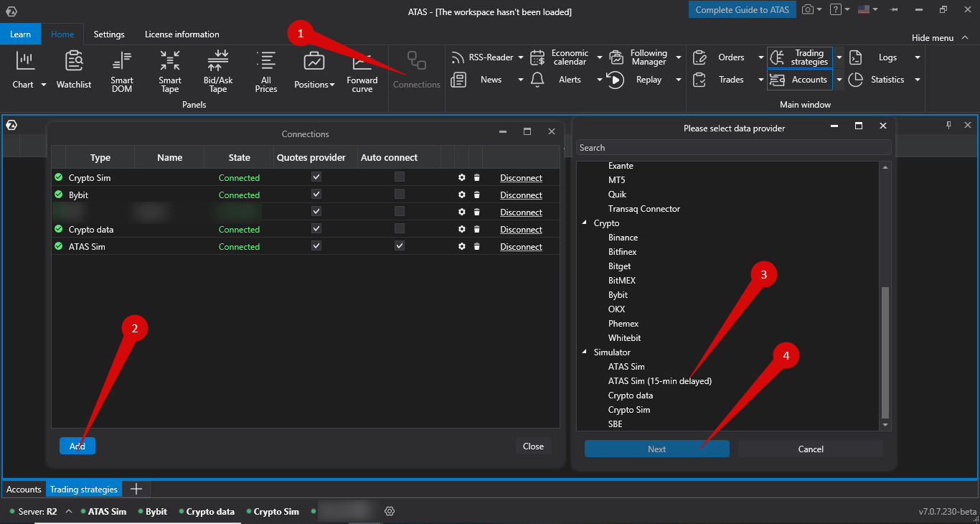Toggle Quotes provider for Crypto data

(316, 228)
